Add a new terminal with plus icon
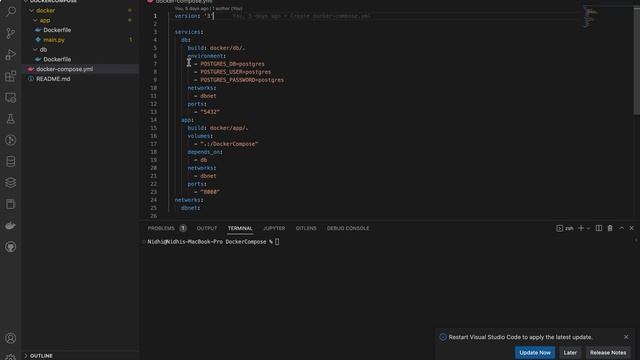 [x=581, y=228]
